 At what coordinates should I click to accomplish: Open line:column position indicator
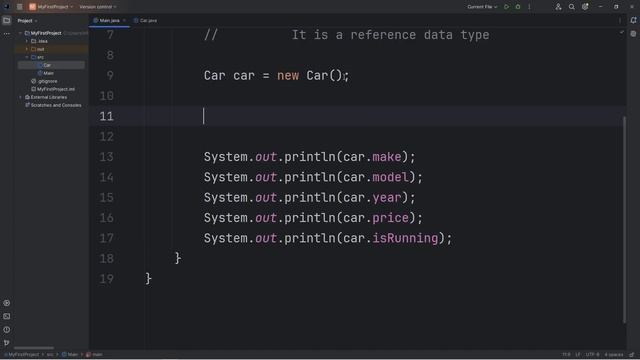pos(567,355)
